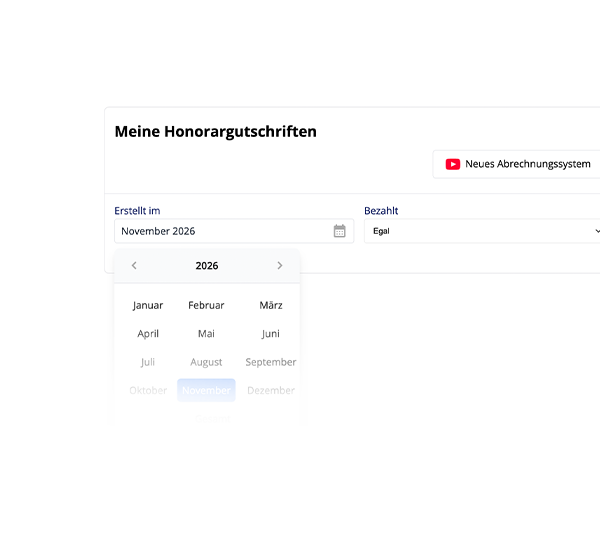The width and height of the screenshot is (600, 554).
Task: Pick Juli in the month picker
Action: coord(148,362)
